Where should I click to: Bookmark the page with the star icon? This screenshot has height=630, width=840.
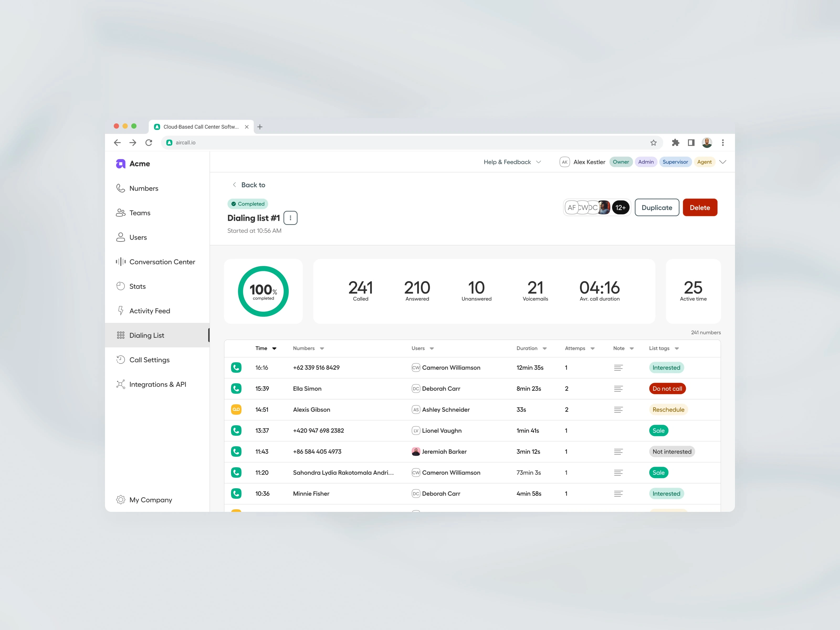pos(653,142)
